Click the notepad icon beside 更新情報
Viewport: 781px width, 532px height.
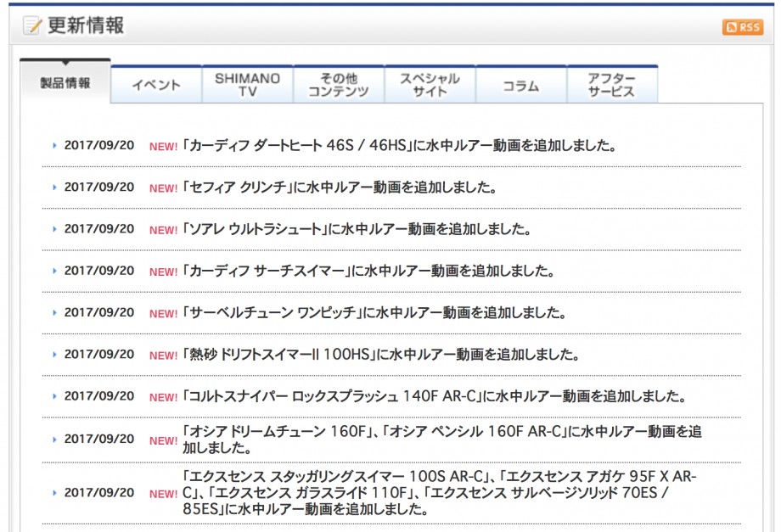tap(32, 25)
